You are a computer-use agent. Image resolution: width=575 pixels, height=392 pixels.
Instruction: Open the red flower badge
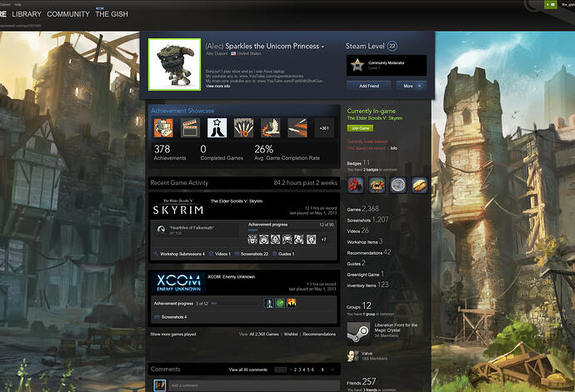(x=355, y=185)
